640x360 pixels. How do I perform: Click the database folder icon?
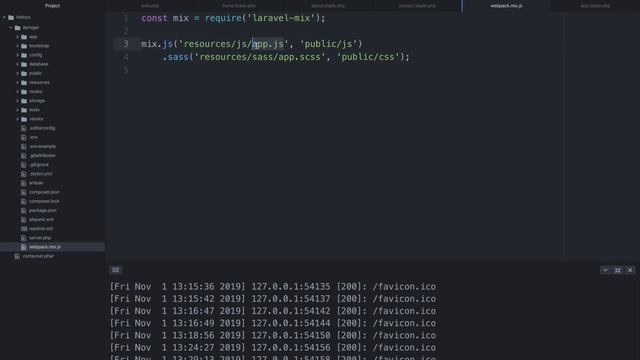pyautogui.click(x=24, y=64)
